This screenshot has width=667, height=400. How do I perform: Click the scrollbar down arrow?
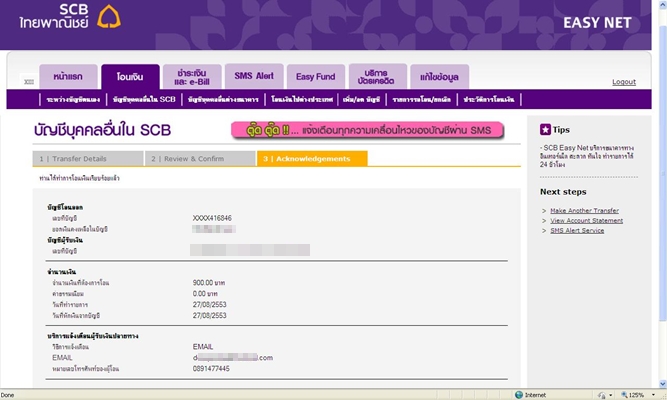pyautogui.click(x=663, y=384)
